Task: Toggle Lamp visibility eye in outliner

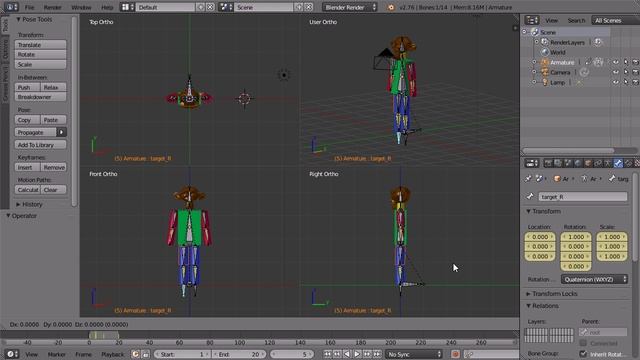Action: [x=616, y=82]
